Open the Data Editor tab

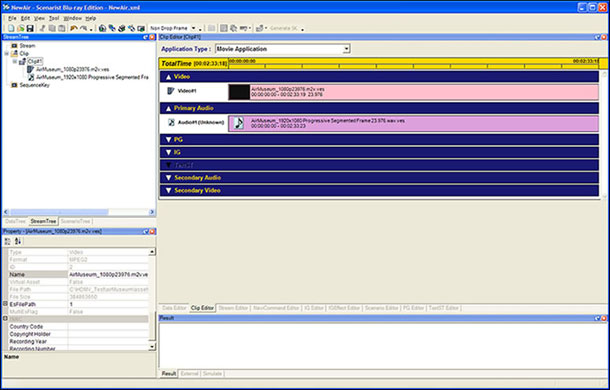point(174,308)
